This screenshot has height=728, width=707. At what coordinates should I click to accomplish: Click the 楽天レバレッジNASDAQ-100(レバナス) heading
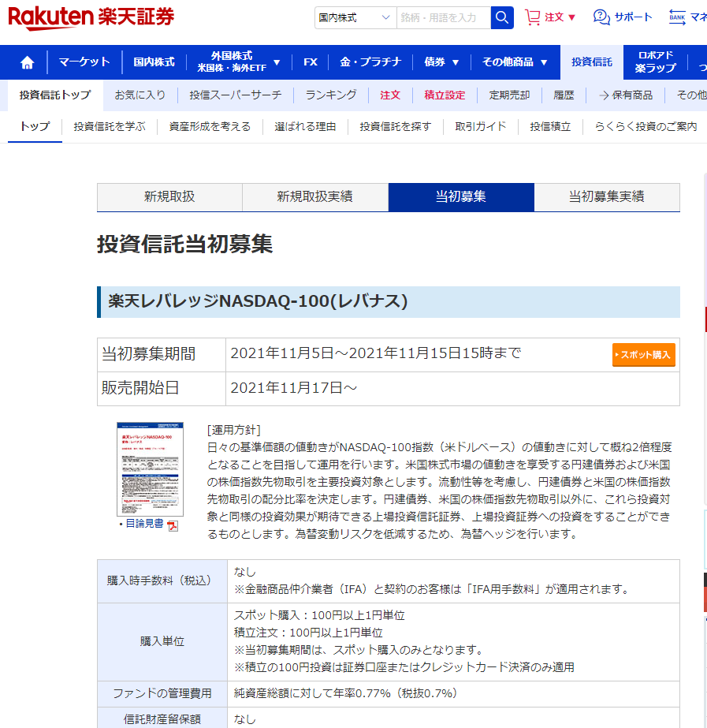[x=258, y=301]
